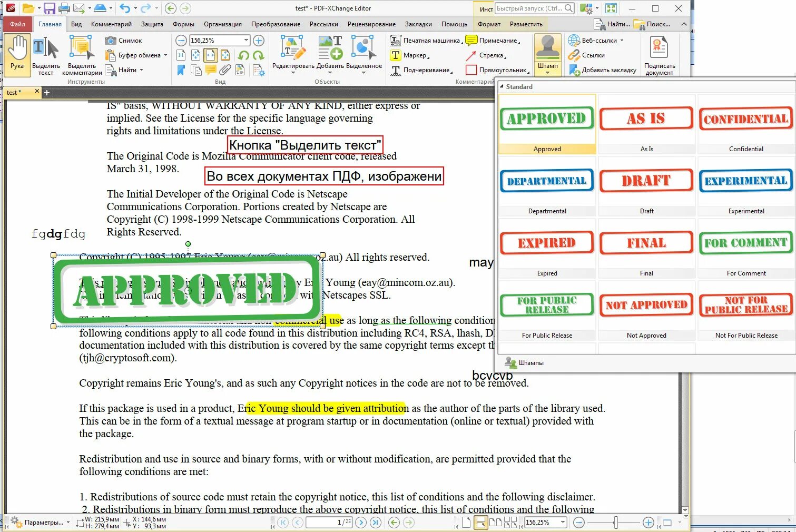Click the Печатная машинка typewriter tool
The height and width of the screenshot is (532, 796).
pyautogui.click(x=426, y=41)
